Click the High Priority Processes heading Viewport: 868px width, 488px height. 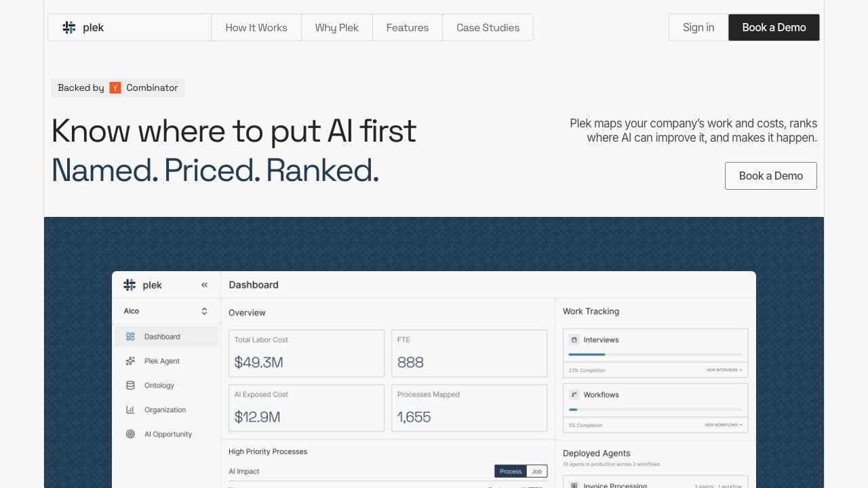click(x=268, y=451)
